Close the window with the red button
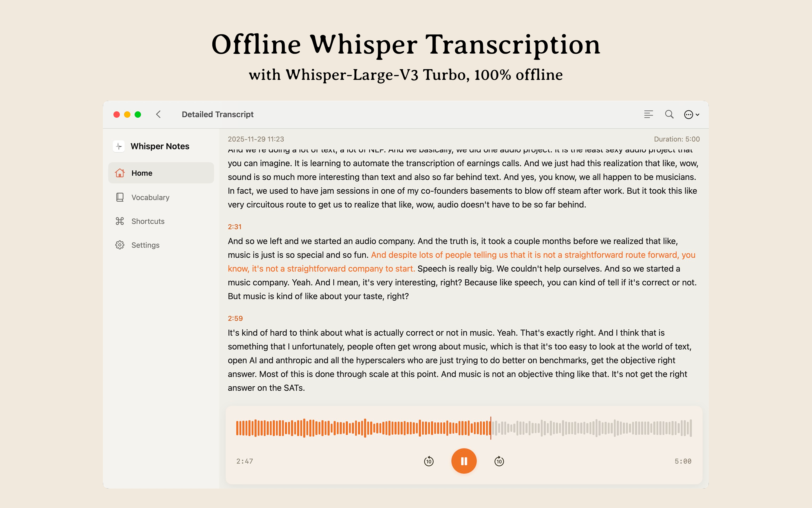Image resolution: width=812 pixels, height=508 pixels. click(x=117, y=115)
